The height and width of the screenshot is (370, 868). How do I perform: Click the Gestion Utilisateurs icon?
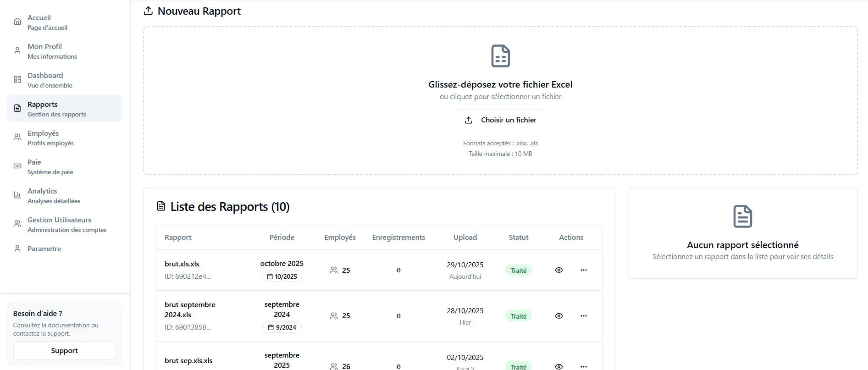click(17, 224)
